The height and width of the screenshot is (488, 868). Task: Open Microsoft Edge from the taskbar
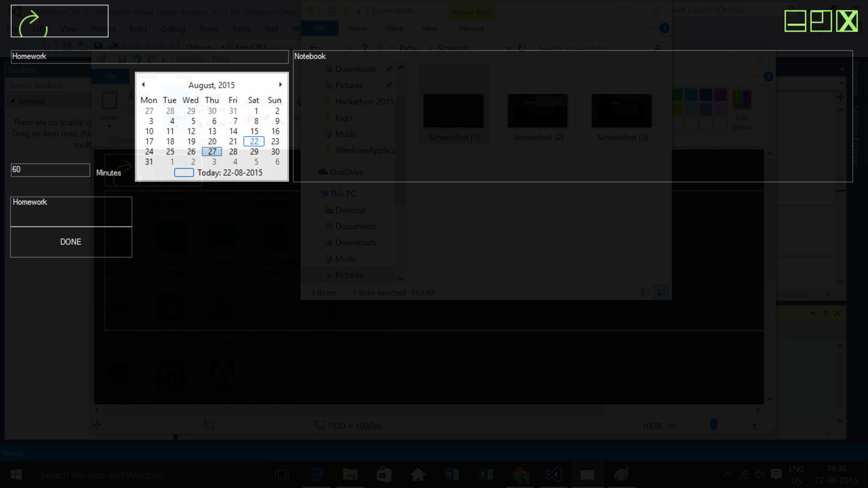click(x=317, y=474)
